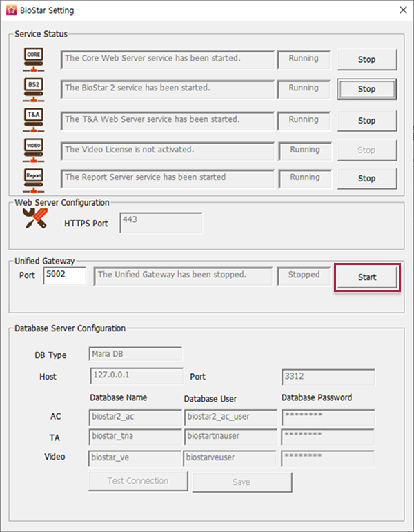Click the wrench and screwdriver configuration icon
This screenshot has height=532, width=414.
[x=35, y=218]
